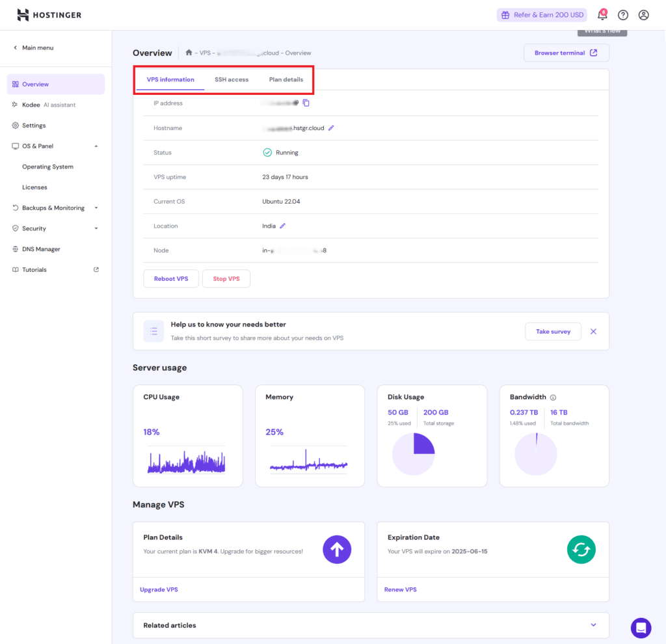Click the DNS Manager globe icon
The height and width of the screenshot is (644, 666).
coord(16,249)
